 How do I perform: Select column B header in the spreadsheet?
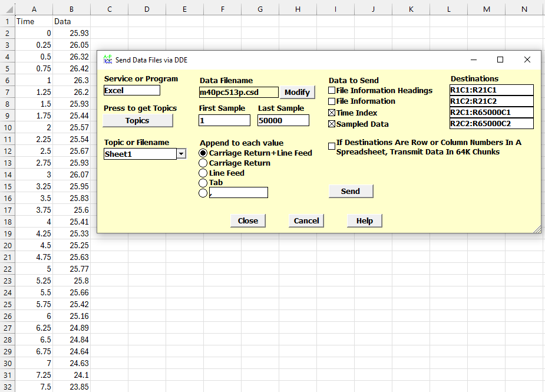[x=71, y=9]
